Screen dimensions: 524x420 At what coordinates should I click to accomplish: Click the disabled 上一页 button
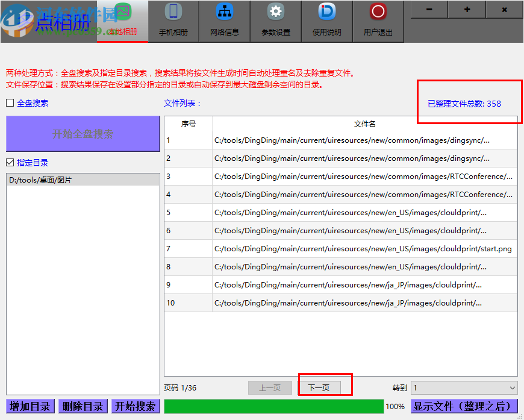270,388
